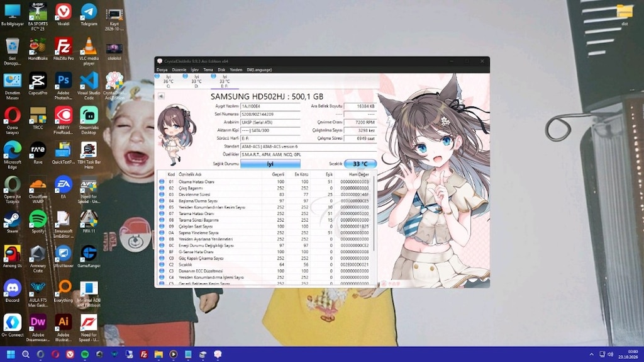Viewport: 644px width, 362px height.
Task: Click status circle for Çıkış Başarımı row
Action: (x=162, y=188)
